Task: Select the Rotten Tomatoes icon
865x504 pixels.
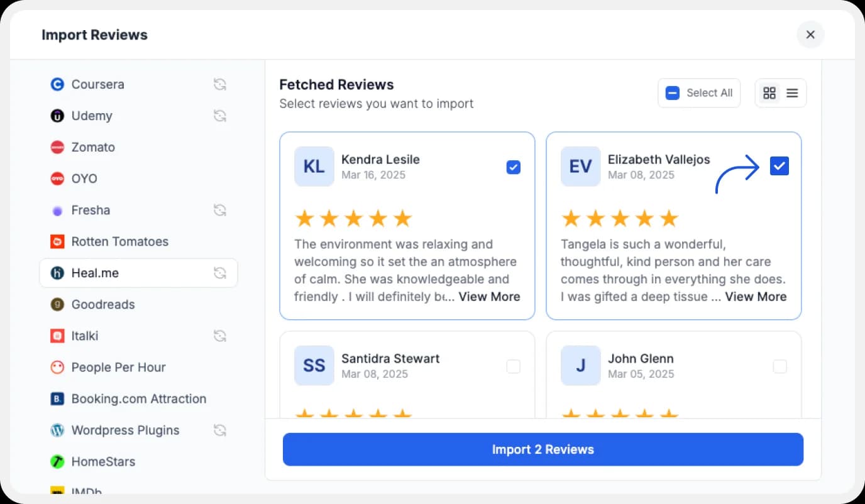Action: click(57, 241)
